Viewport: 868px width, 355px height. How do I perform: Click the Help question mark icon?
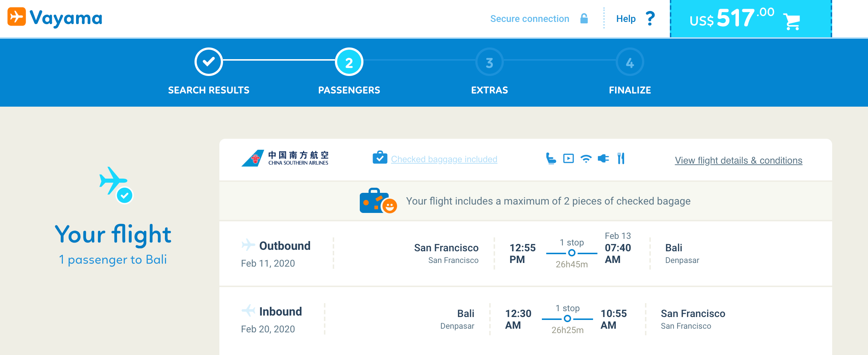point(650,18)
